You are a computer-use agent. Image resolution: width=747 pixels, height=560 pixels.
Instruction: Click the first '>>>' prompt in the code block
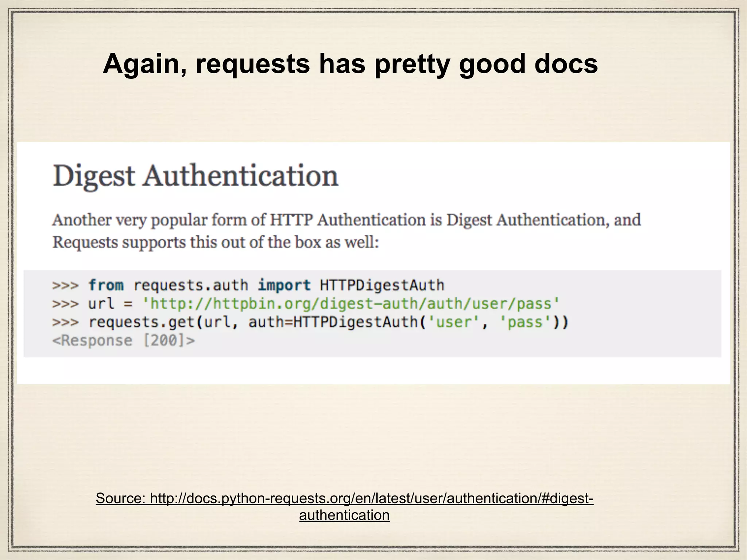pos(65,285)
